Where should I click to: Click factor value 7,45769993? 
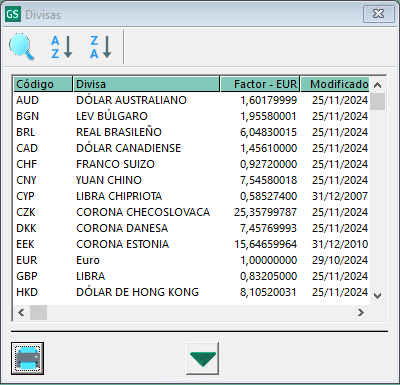click(x=268, y=228)
